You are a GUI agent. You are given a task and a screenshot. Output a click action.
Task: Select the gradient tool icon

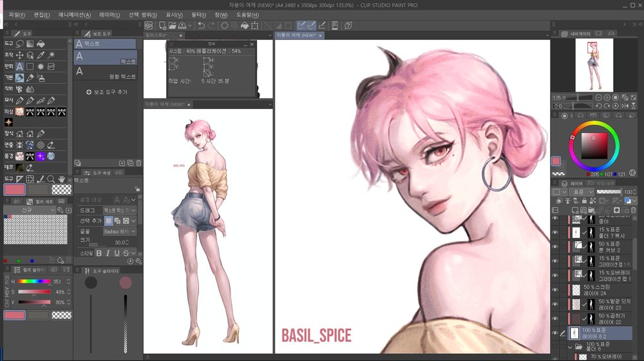click(x=30, y=44)
